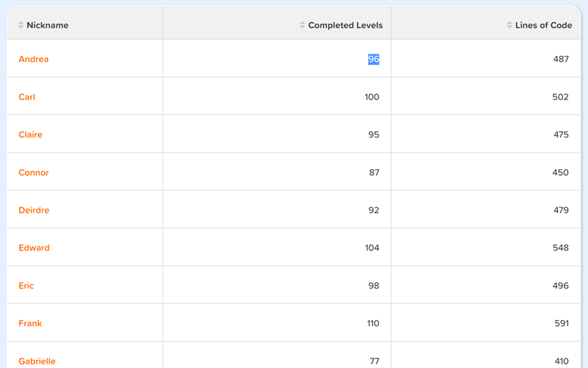Click the Deirdre nickname link
588x368 pixels.
click(34, 210)
